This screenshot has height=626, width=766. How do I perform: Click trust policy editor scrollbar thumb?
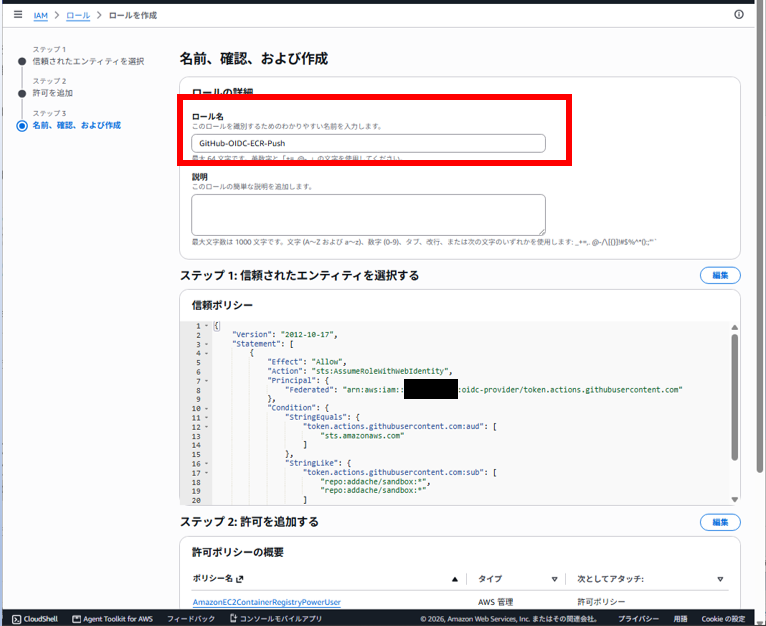pos(735,397)
